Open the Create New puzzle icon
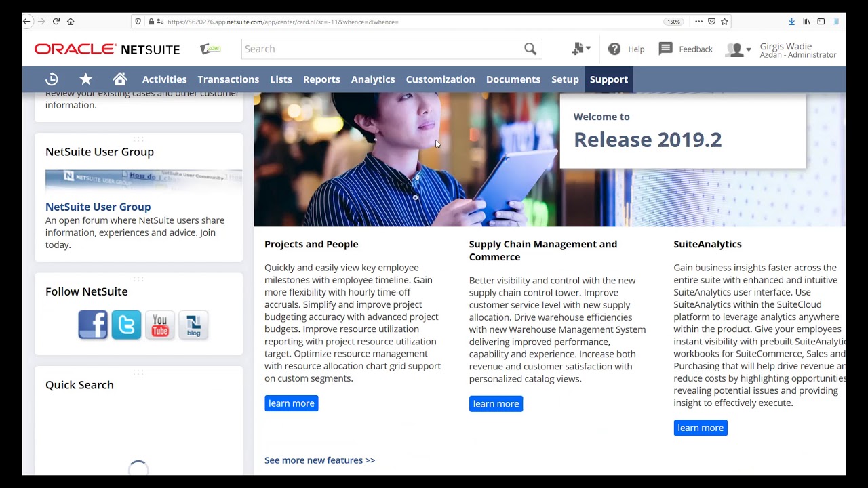 pos(577,49)
